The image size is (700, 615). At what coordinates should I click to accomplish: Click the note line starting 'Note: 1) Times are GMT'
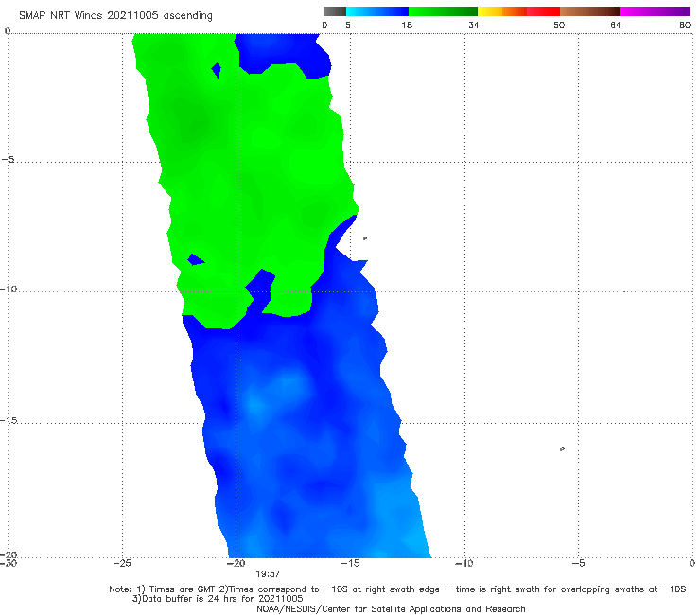pyautogui.click(x=397, y=589)
